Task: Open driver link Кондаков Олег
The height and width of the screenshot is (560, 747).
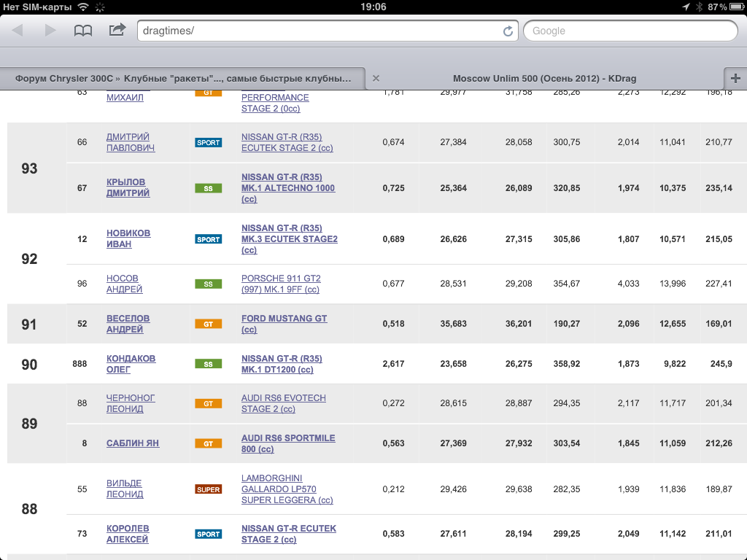Action: click(x=131, y=364)
